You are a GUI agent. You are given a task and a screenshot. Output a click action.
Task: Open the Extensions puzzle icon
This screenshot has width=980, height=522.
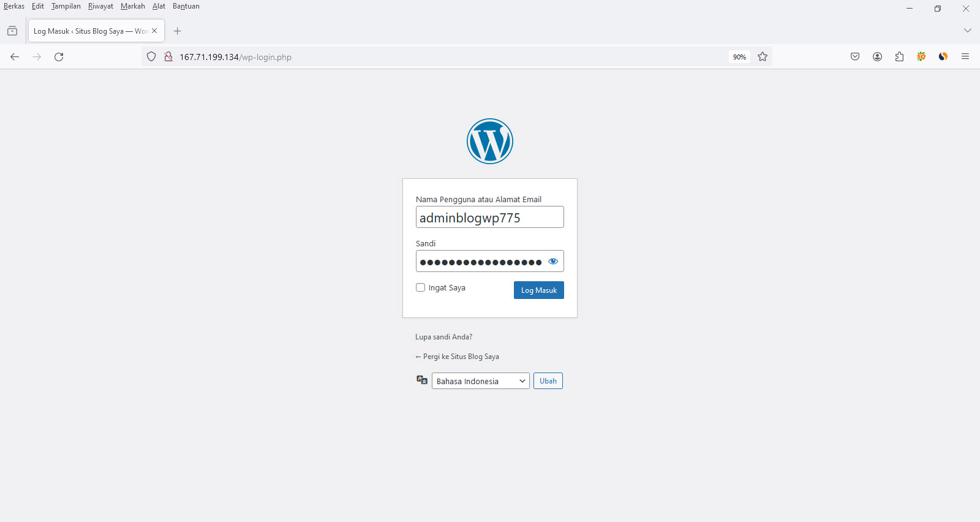[x=899, y=57]
